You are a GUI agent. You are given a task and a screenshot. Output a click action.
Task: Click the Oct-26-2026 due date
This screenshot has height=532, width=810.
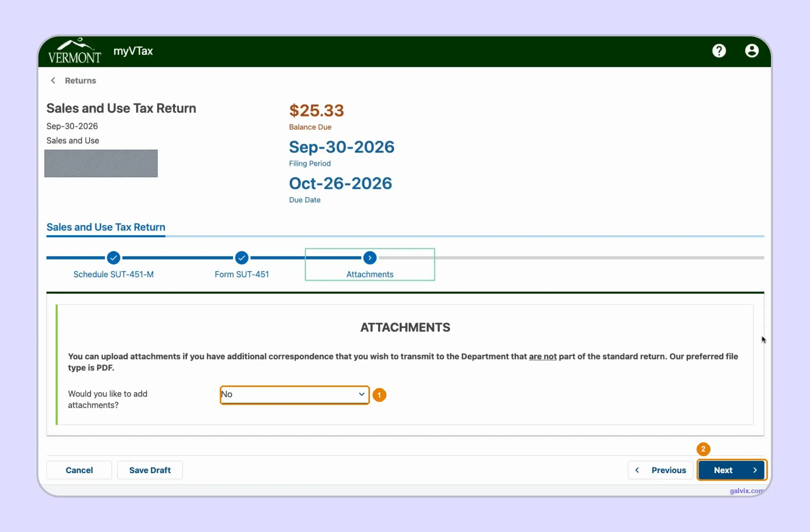(x=340, y=183)
